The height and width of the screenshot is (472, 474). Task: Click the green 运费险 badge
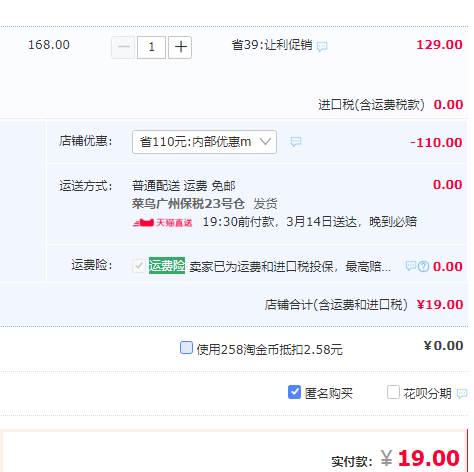[x=167, y=266]
